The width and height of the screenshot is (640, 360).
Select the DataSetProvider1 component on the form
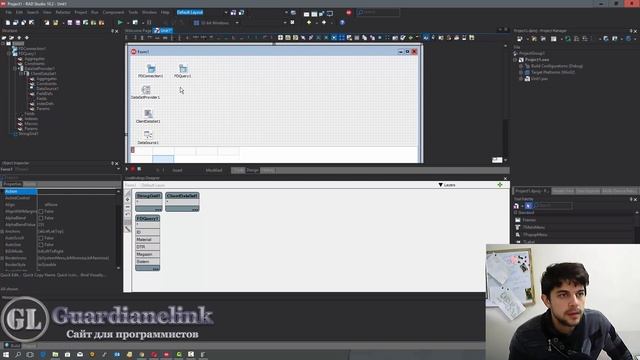click(x=146, y=92)
